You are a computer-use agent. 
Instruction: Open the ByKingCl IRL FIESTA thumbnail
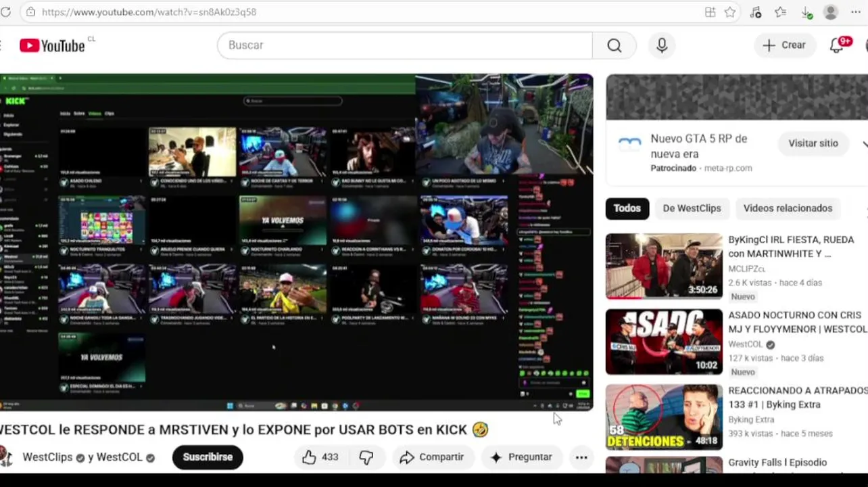(x=664, y=266)
